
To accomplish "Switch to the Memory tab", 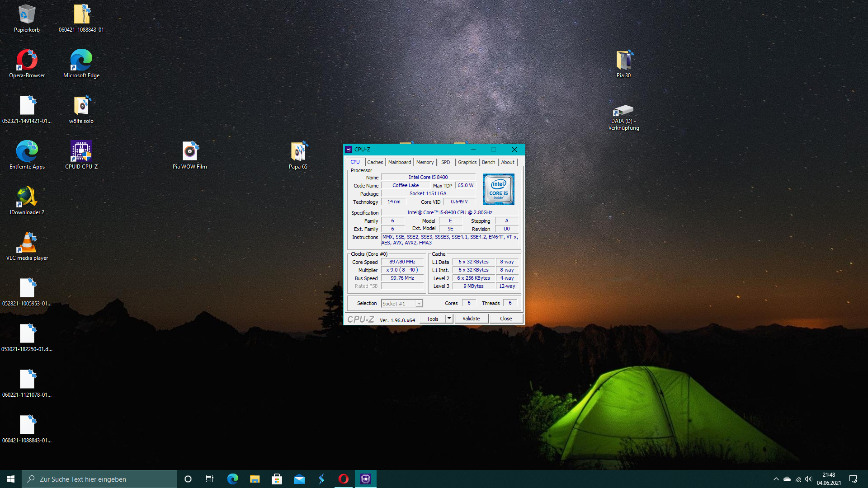I will coord(425,162).
